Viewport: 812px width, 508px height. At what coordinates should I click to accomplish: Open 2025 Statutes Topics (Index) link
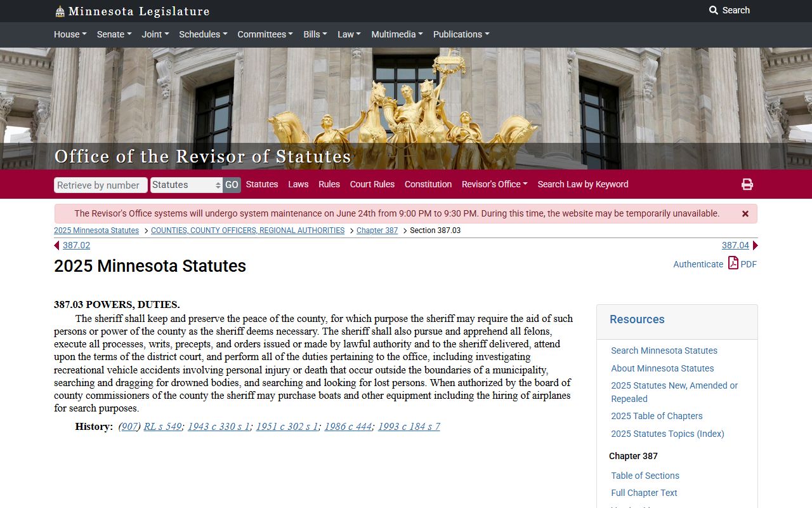coord(667,434)
